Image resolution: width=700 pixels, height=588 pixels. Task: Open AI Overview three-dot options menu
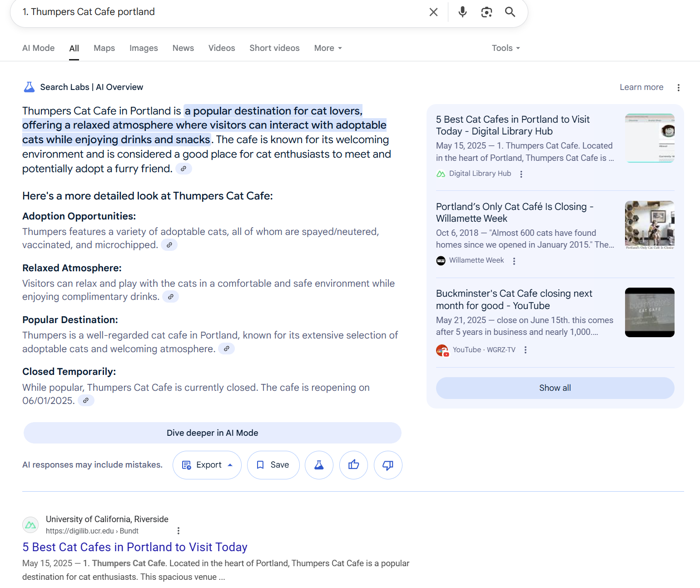click(678, 87)
